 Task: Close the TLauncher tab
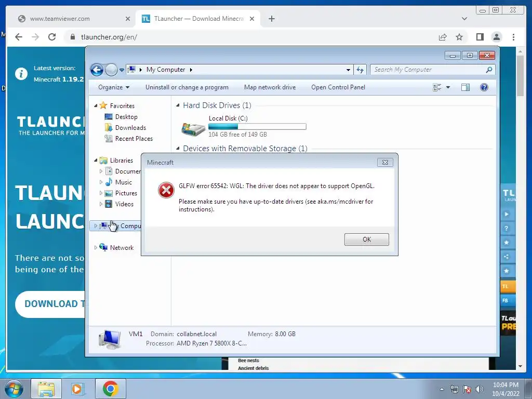[x=252, y=19]
